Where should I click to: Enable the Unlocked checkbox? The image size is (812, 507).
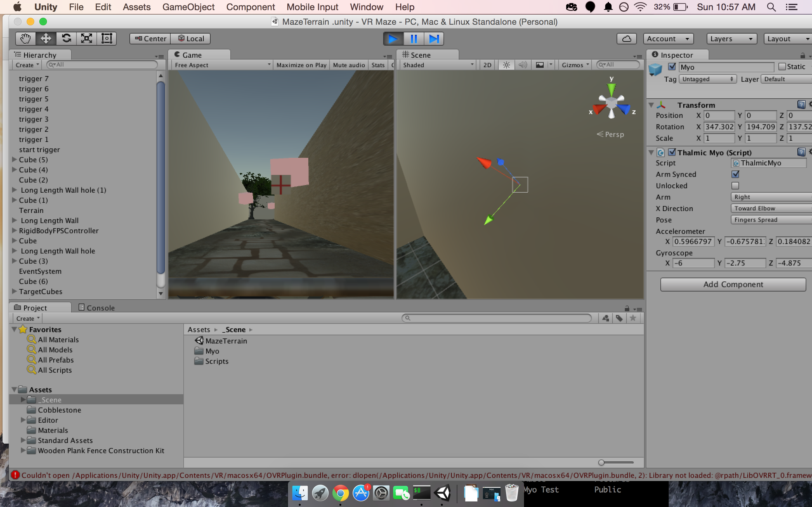(x=735, y=185)
